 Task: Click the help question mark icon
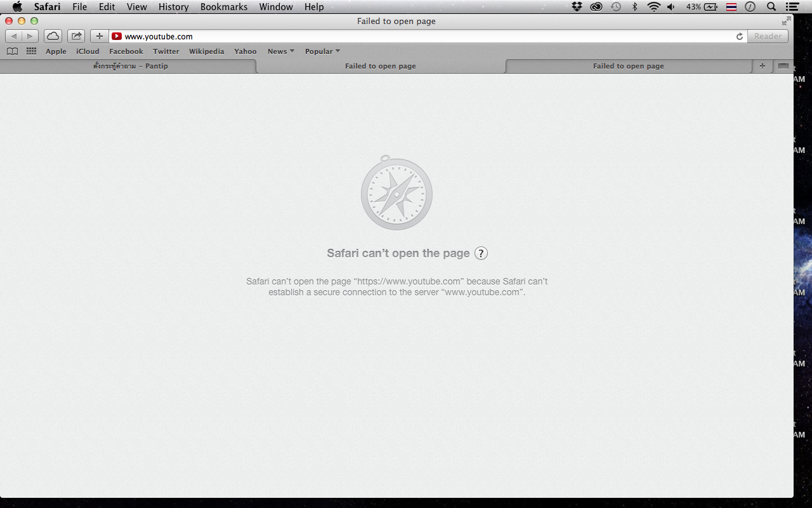pos(481,253)
